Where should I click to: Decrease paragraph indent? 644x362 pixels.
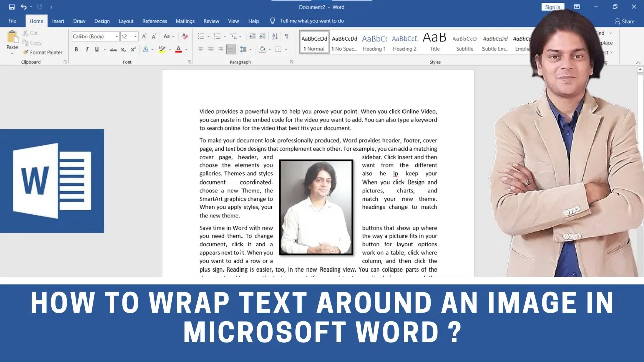tap(252, 36)
